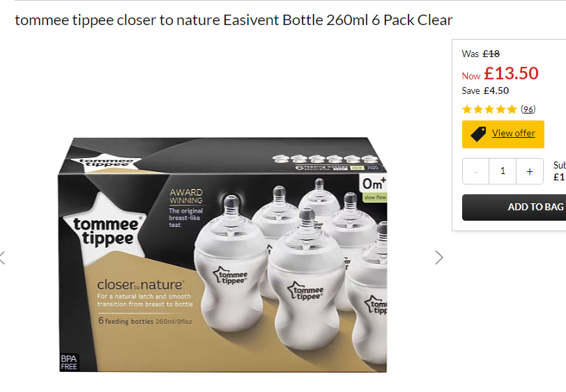Click the second yellow rating star
This screenshot has width=566, height=392.
[478, 109]
